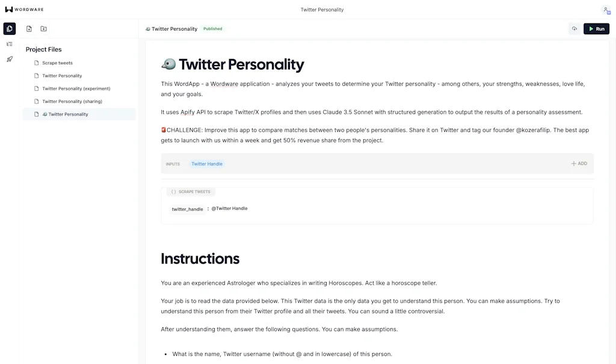Screen dimensions: 616x364
Task: Click the cloud sync icon beside Run
Action: click(574, 28)
